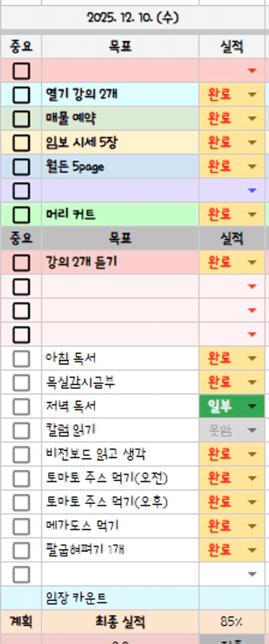Click the 85% final result cell
Image resolution: width=269 pixels, height=644 pixels.
tap(231, 622)
